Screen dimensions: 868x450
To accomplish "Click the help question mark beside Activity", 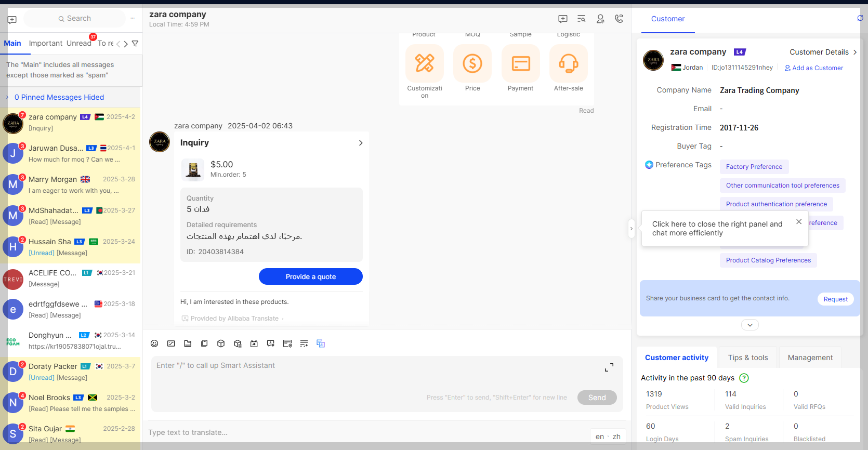I will coord(744,378).
